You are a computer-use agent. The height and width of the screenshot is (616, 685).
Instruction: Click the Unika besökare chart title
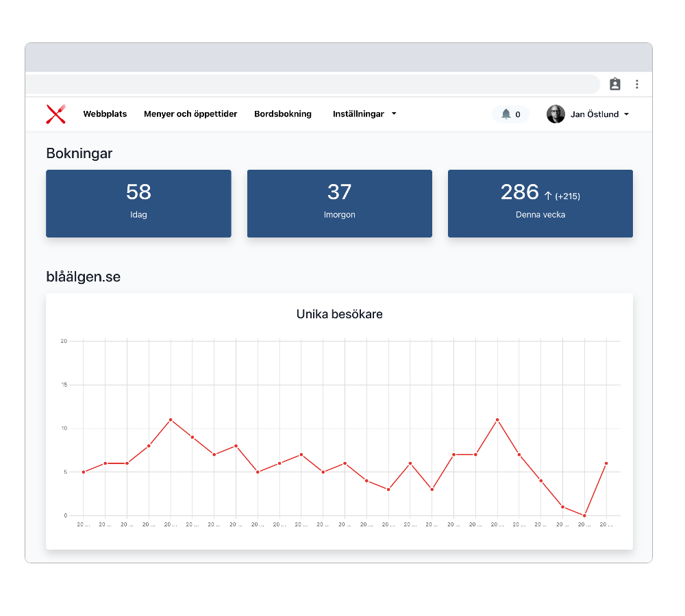point(340,314)
